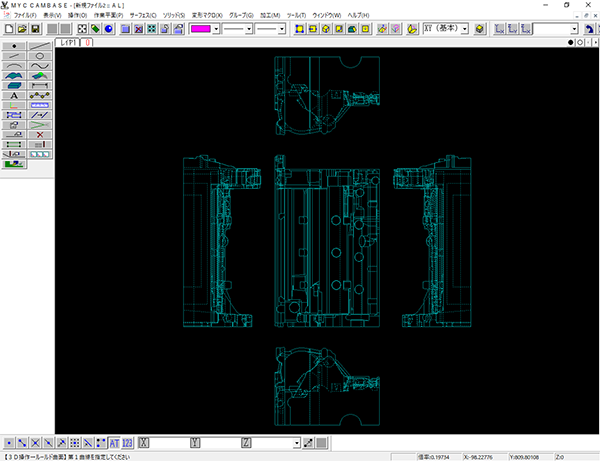Viewport: 600px width, 461px height.
Task: Open the ウィンドウ(W) menu
Action: (326, 15)
